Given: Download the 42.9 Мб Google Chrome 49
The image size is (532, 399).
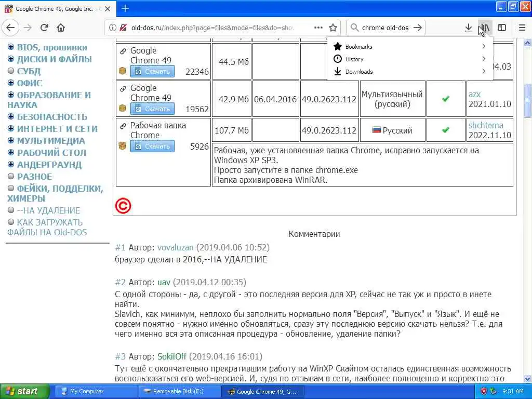Looking at the screenshot, I should click(152, 109).
